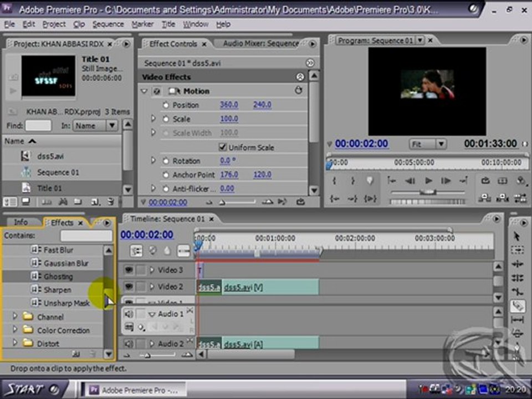The height and width of the screenshot is (399, 532).
Task: Click Adobe Premiere Pro taskbar button
Action: (x=135, y=390)
